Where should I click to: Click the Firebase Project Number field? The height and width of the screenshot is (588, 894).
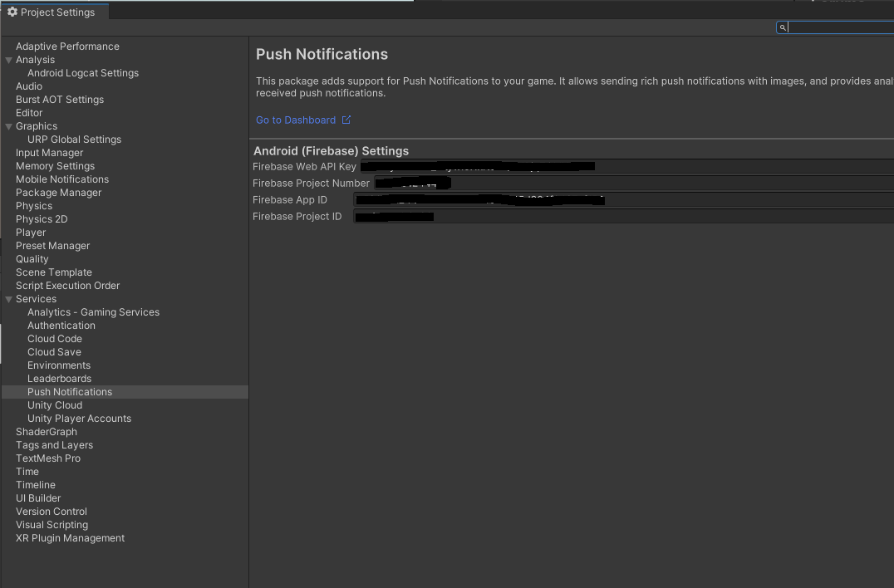coord(634,183)
